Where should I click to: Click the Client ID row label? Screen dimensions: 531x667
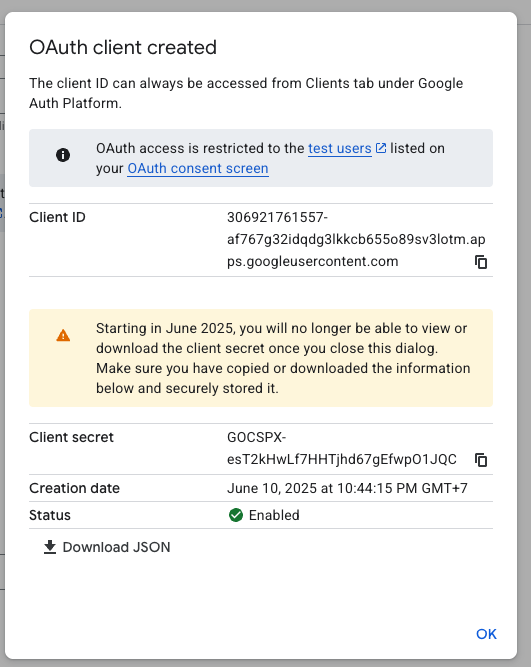57,217
